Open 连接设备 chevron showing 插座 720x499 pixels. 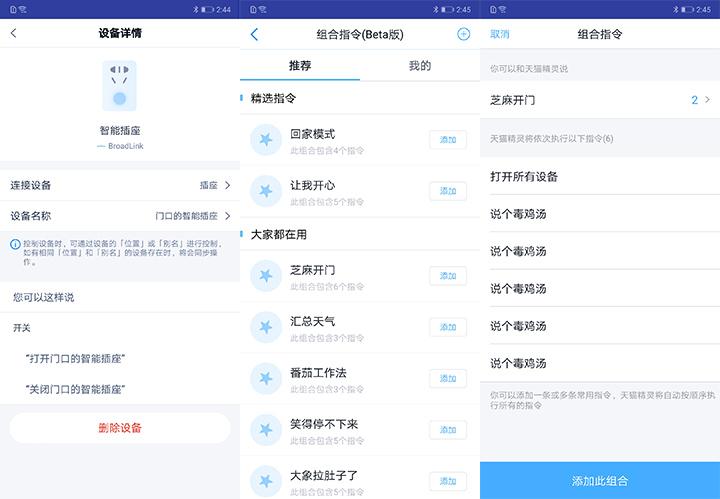(x=228, y=185)
